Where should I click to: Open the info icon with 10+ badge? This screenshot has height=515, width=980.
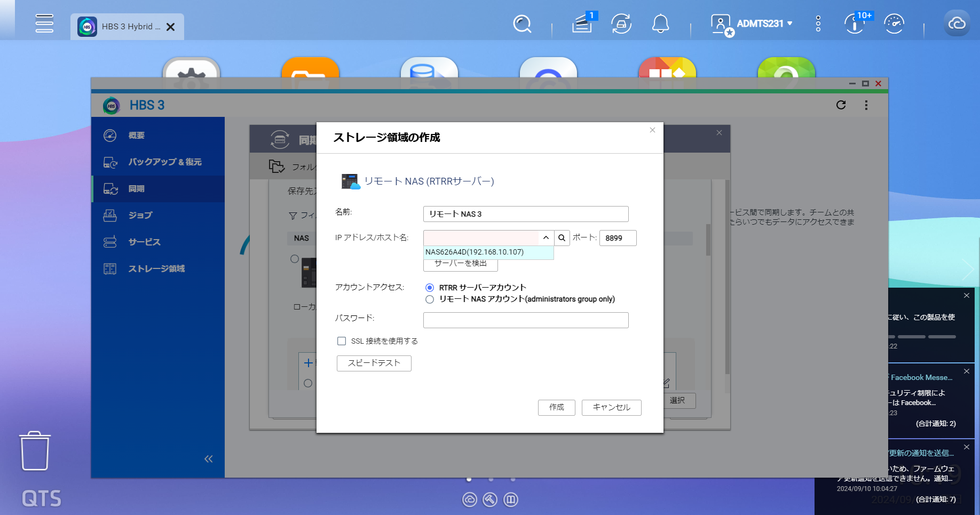[x=856, y=23]
